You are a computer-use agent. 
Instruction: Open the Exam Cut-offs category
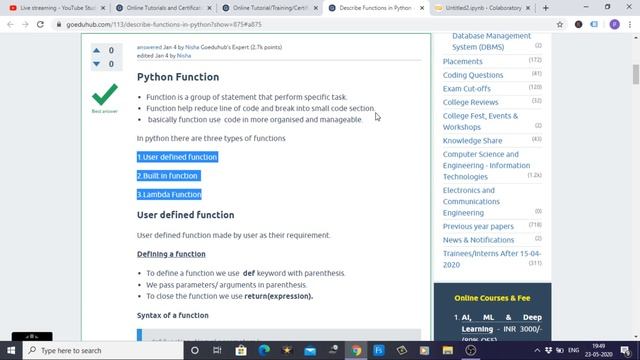point(467,89)
